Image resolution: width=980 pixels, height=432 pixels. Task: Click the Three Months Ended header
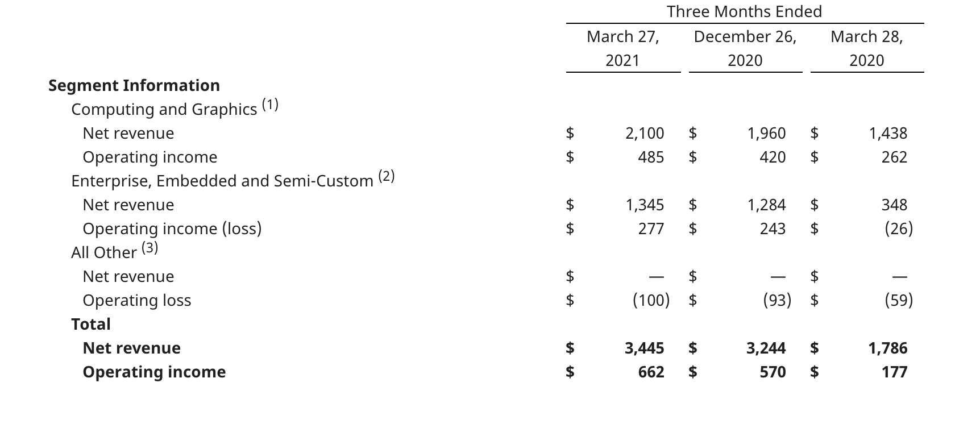(745, 11)
